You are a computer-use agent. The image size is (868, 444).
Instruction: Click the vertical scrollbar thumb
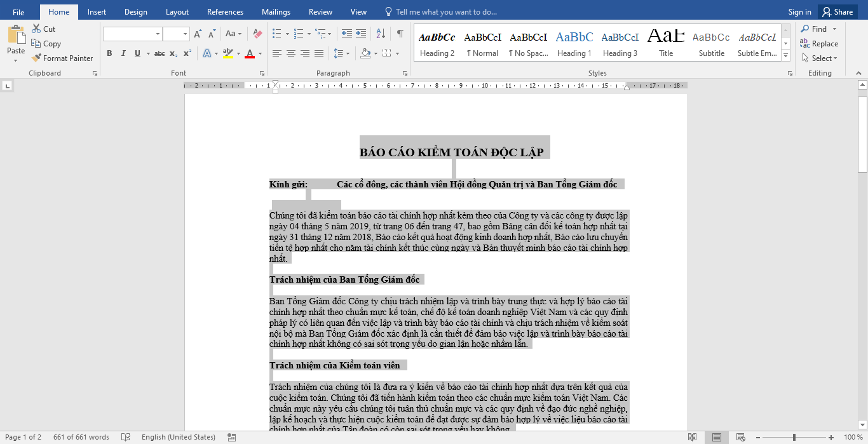point(862,134)
